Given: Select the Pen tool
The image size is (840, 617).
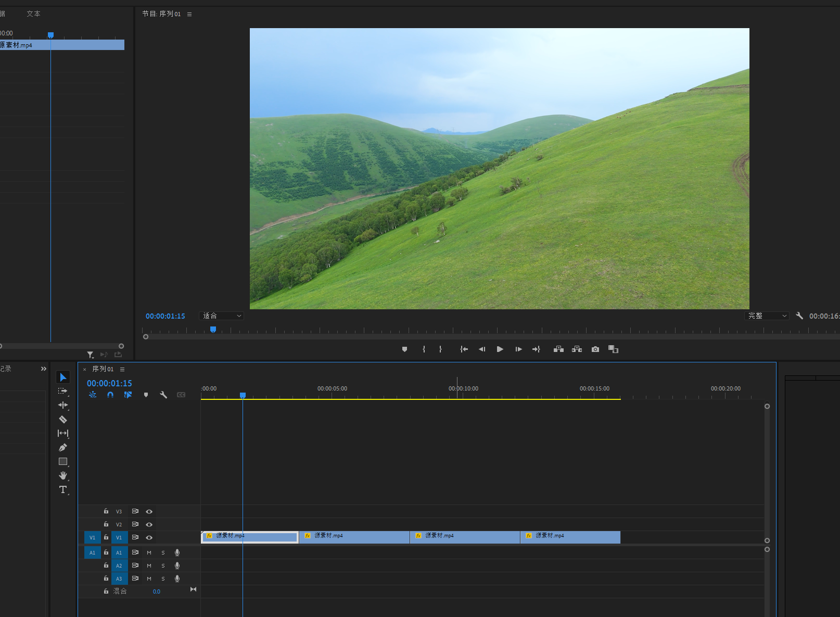Looking at the screenshot, I should pos(63,447).
